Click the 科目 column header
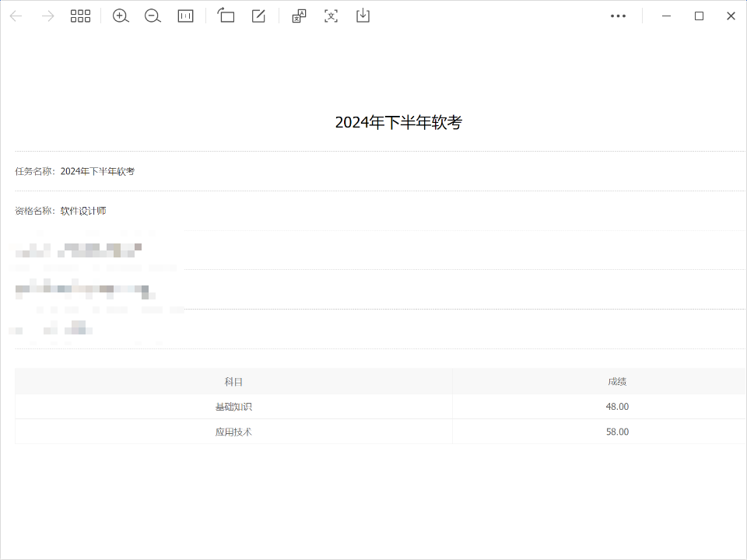This screenshot has height=560, width=747. (x=233, y=382)
